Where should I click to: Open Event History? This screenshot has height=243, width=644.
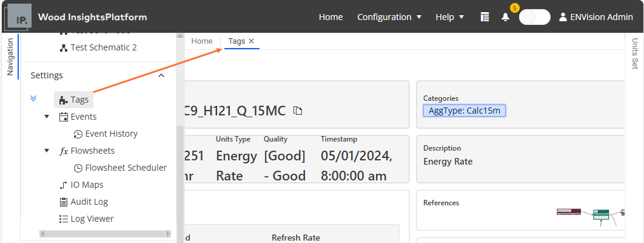112,134
